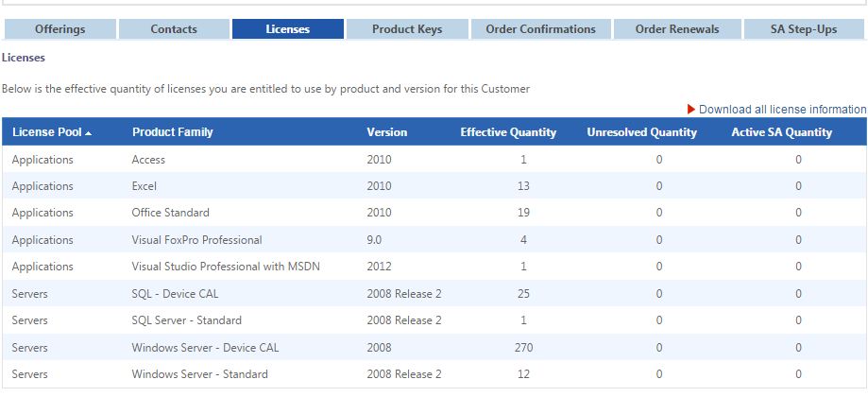Image resolution: width=868 pixels, height=397 pixels.
Task: Click Applications pool in the Access row
Action: 43,160
